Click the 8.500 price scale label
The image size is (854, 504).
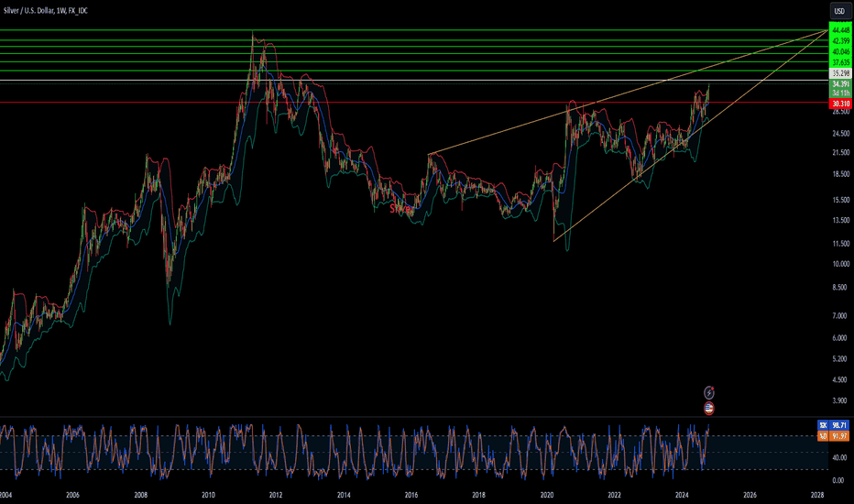[841, 287]
